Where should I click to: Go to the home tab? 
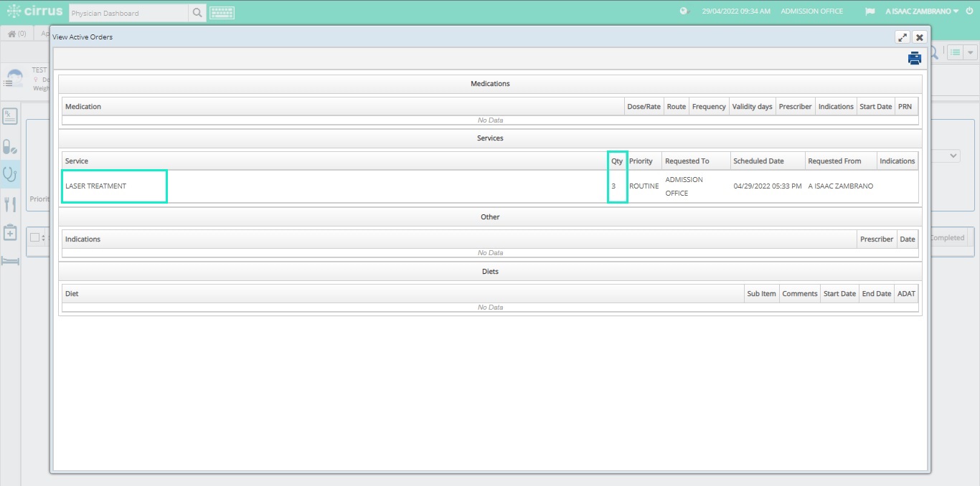(17, 34)
